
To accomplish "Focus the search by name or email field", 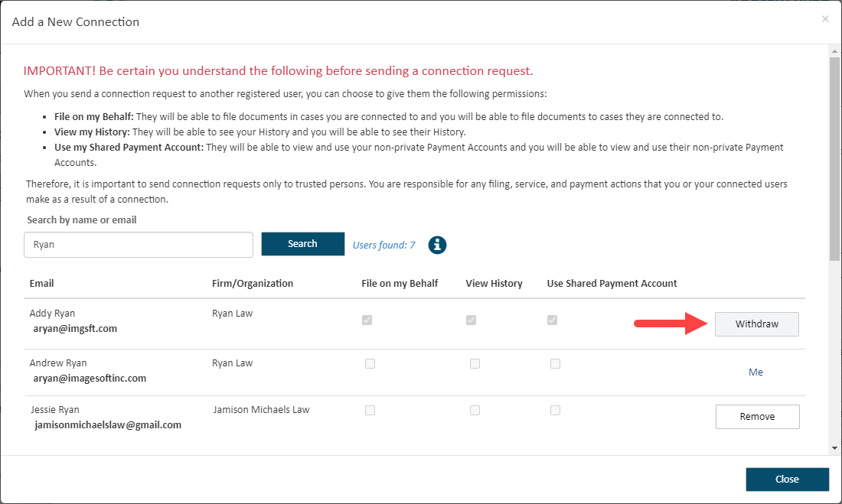I will coord(139,245).
